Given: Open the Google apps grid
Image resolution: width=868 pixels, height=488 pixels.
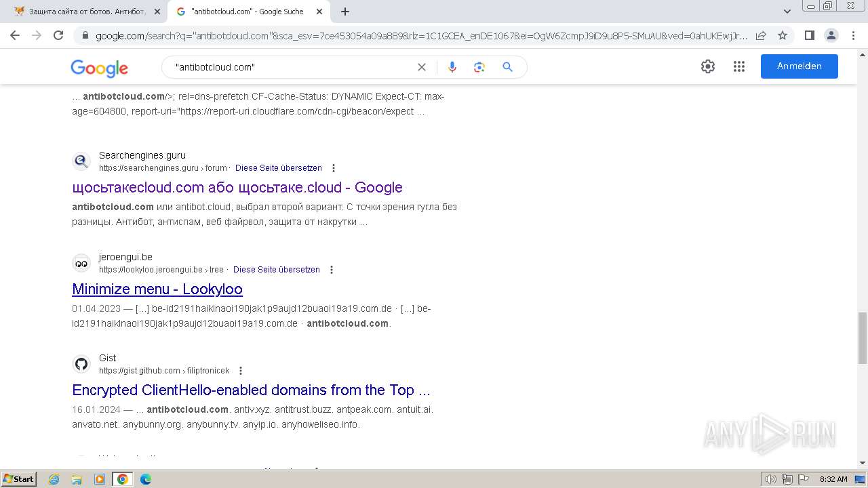Looking at the screenshot, I should tap(739, 66).
